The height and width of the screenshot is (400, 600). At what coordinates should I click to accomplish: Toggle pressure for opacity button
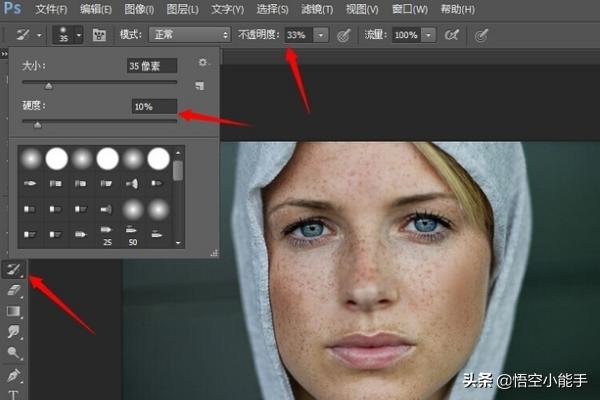[345, 35]
